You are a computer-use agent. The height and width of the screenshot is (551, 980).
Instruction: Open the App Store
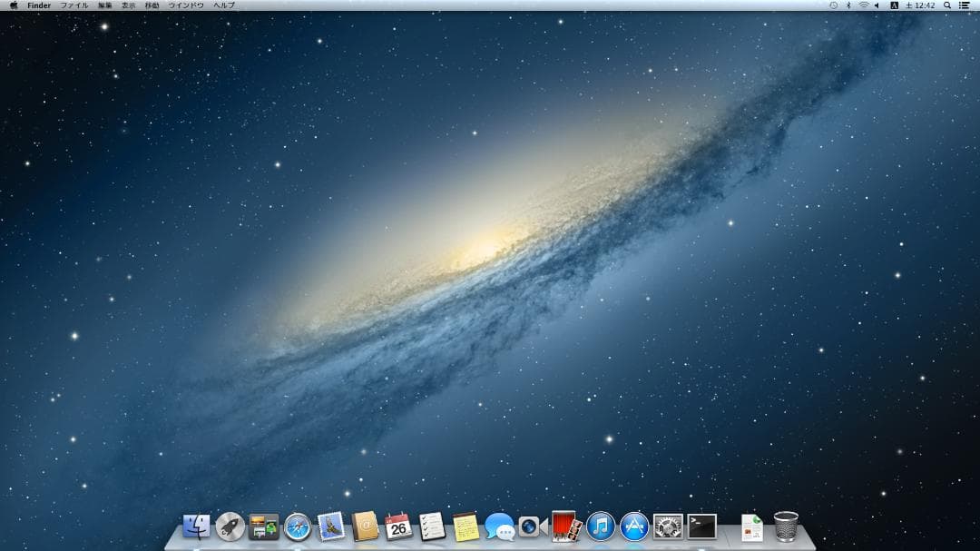[634, 527]
